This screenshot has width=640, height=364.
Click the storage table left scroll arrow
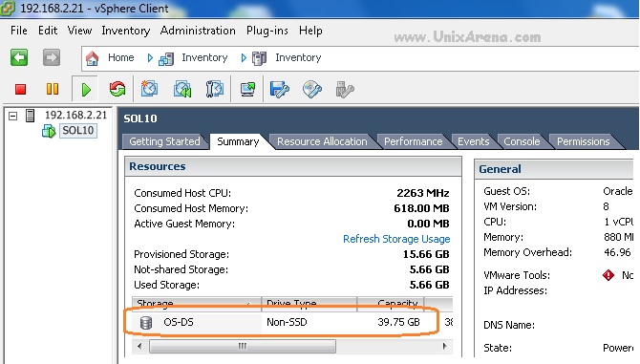click(140, 347)
